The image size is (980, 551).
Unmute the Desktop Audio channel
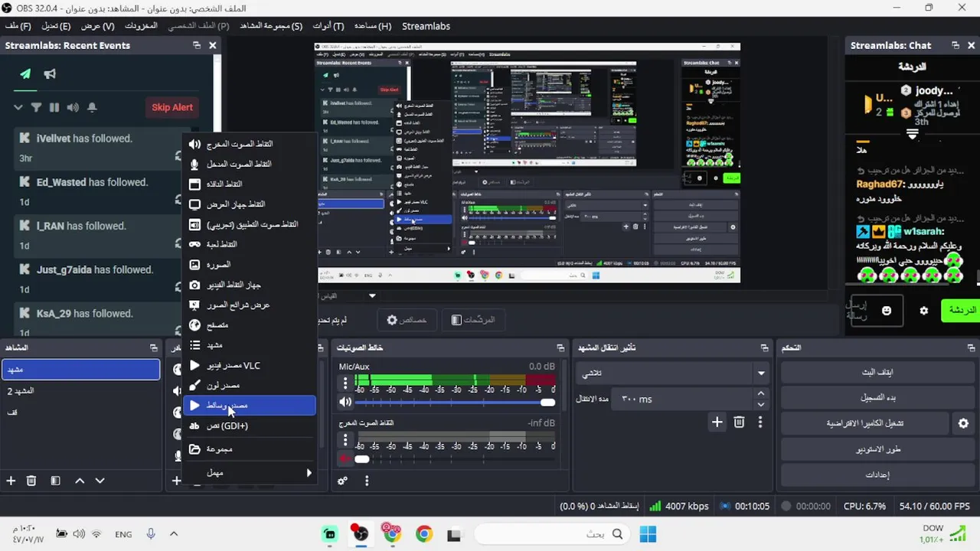346,458
